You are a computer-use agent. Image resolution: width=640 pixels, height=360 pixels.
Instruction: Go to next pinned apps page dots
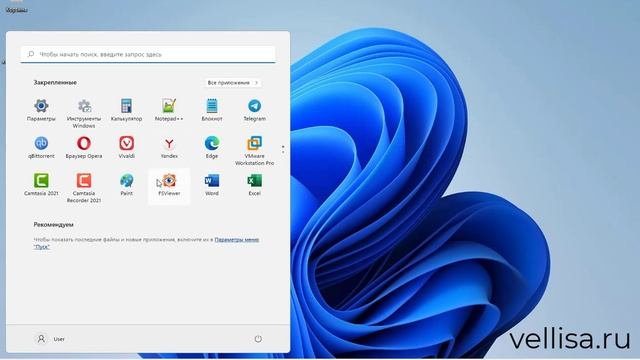(283, 149)
